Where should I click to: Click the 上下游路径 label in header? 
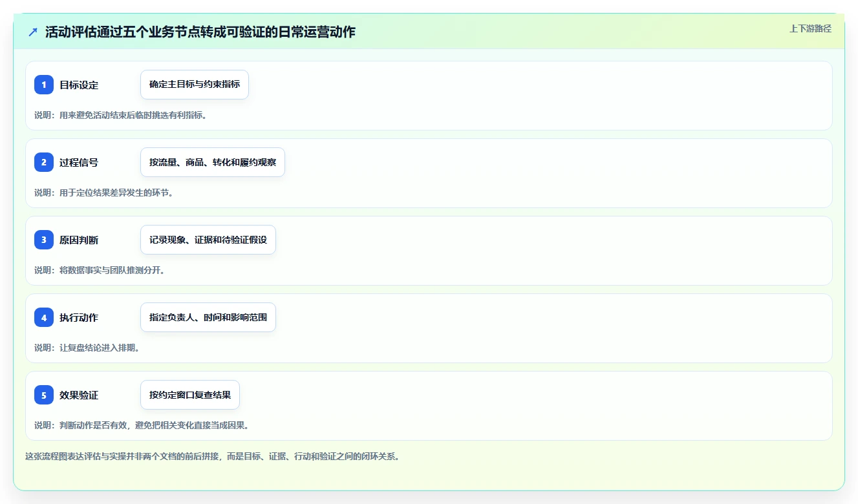810,28
